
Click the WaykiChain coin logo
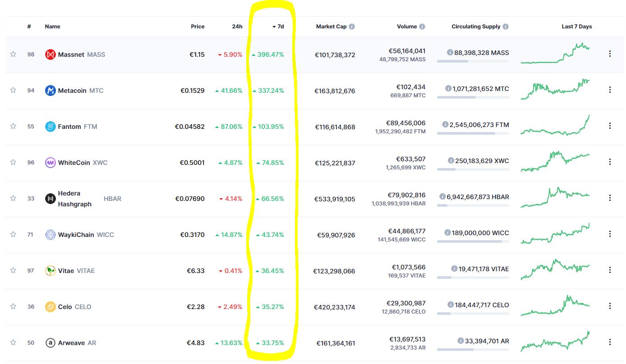click(51, 235)
